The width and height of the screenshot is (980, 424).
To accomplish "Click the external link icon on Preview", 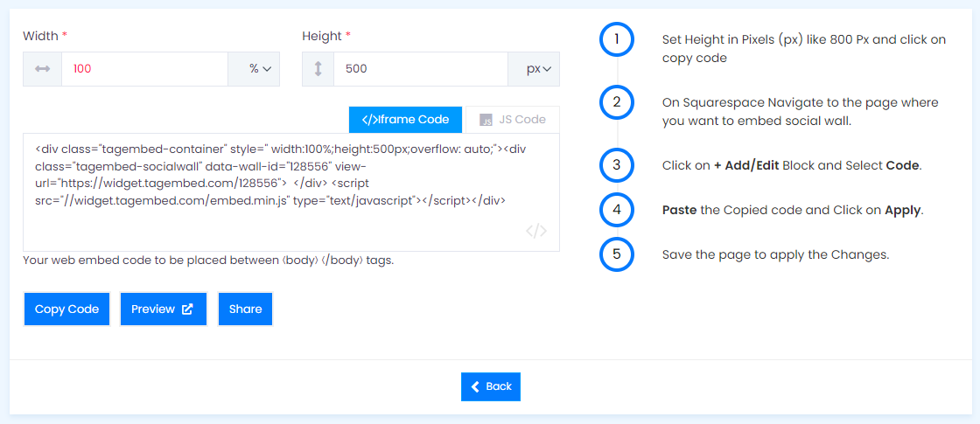I will click(x=187, y=309).
